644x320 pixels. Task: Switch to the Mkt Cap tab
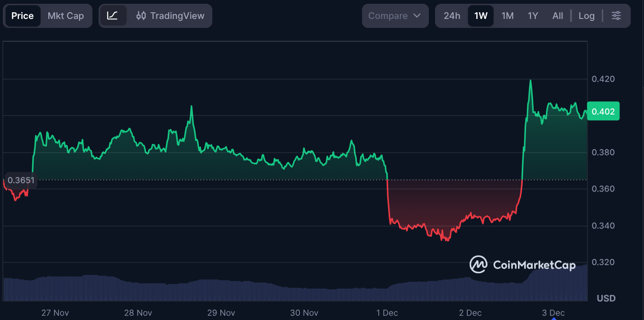(x=66, y=16)
